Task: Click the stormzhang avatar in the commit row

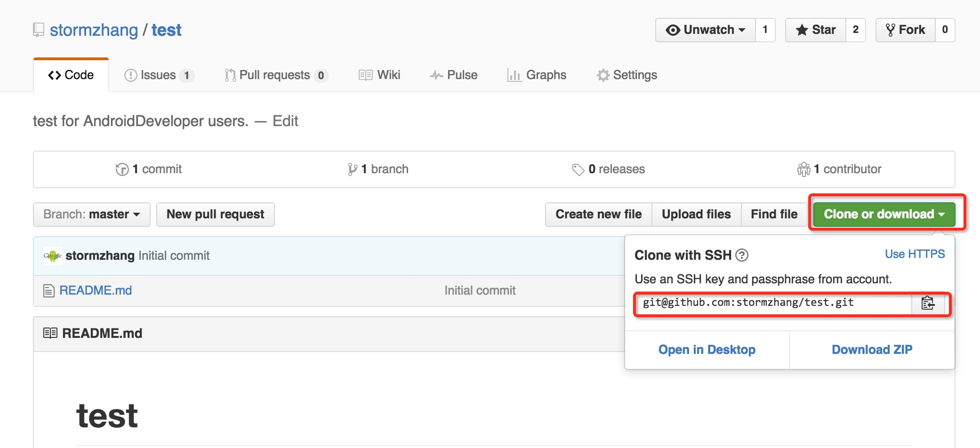Action: tap(52, 256)
